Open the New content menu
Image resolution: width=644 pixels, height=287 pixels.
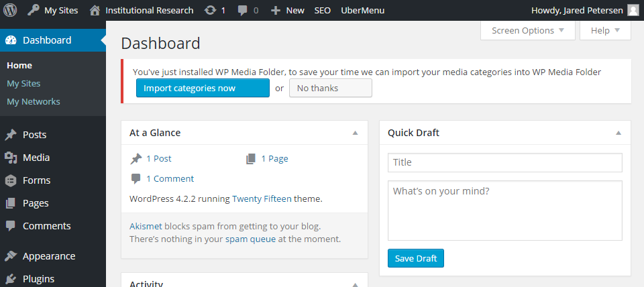coord(295,10)
